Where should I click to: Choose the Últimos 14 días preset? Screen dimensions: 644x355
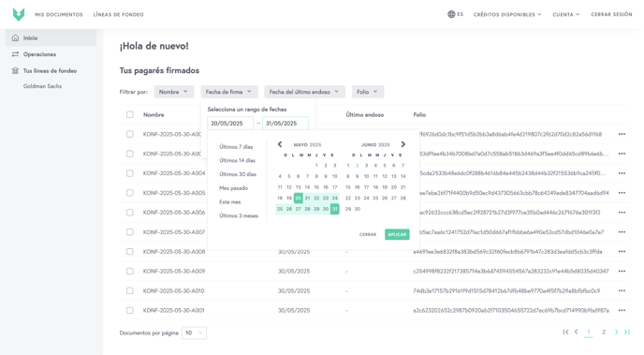click(238, 160)
